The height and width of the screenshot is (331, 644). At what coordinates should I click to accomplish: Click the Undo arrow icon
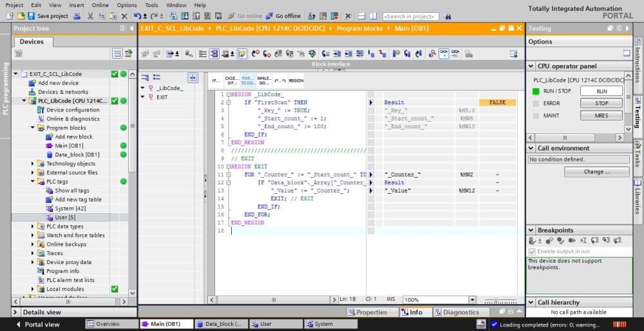coord(137,16)
